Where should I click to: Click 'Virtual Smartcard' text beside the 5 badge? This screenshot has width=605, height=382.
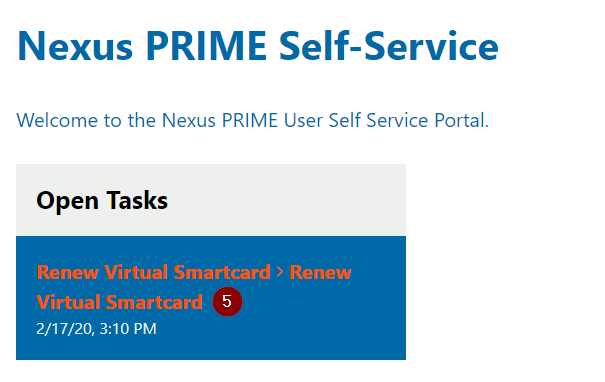click(120, 302)
